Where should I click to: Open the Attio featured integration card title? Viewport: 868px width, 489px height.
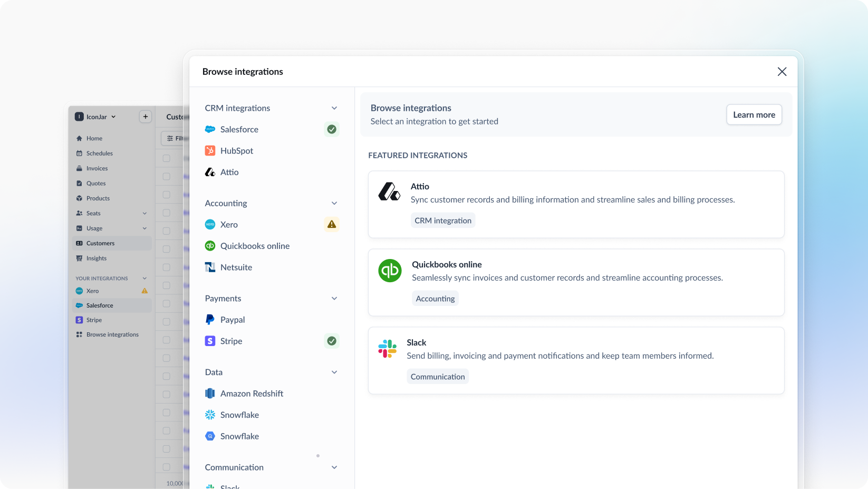(x=420, y=186)
